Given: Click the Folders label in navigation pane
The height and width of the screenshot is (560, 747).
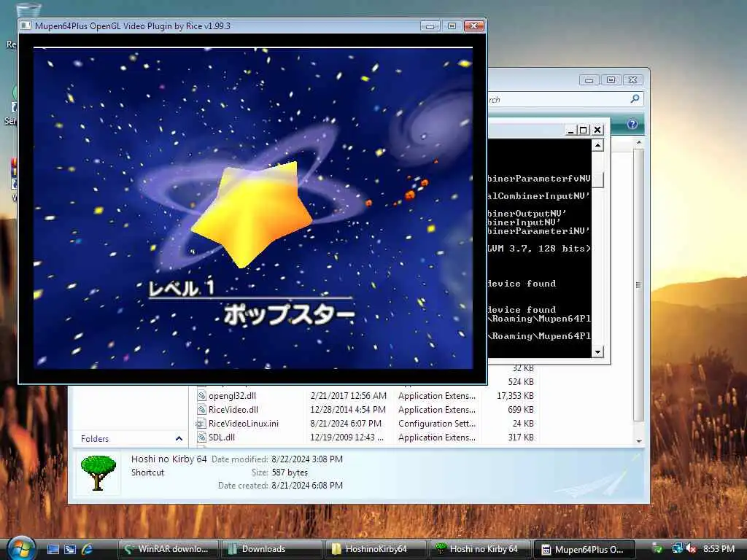Looking at the screenshot, I should pyautogui.click(x=95, y=438).
